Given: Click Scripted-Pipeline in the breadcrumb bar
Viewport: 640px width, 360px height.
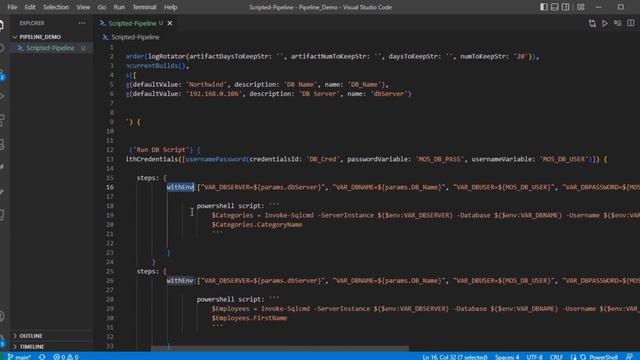Looking at the screenshot, I should (135, 37).
